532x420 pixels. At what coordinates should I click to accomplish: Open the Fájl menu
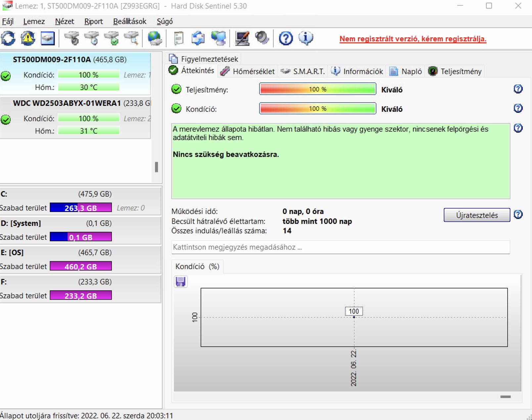pyautogui.click(x=8, y=21)
